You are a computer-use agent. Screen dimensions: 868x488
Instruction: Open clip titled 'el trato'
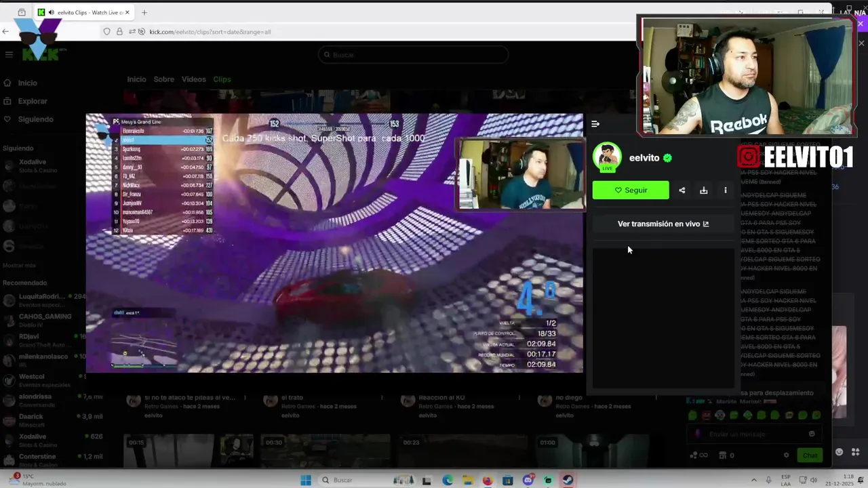(x=292, y=398)
